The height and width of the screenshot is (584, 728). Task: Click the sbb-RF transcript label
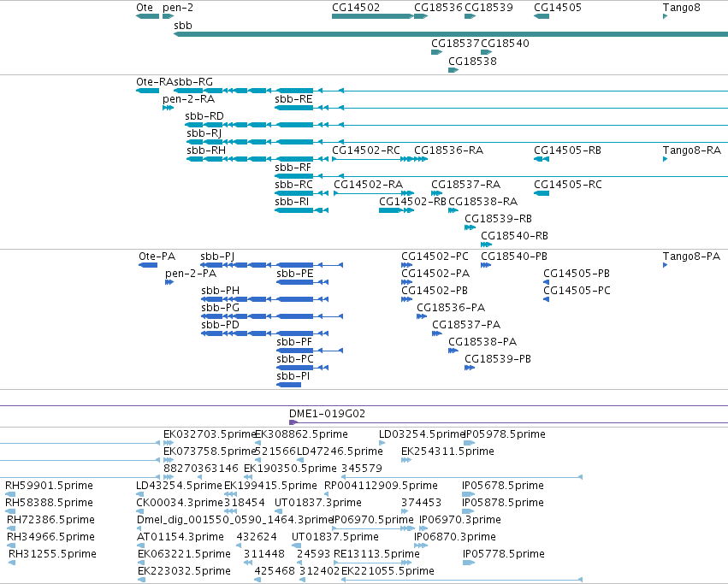point(293,168)
